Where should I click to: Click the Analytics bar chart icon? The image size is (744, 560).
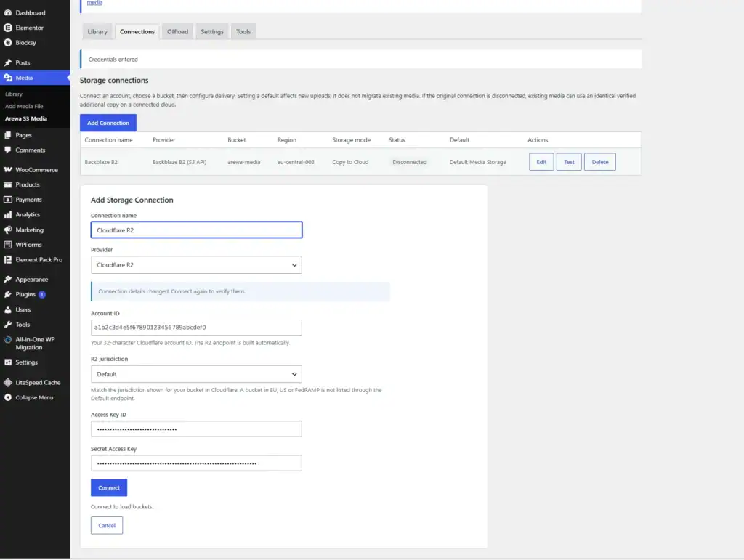tap(7, 215)
